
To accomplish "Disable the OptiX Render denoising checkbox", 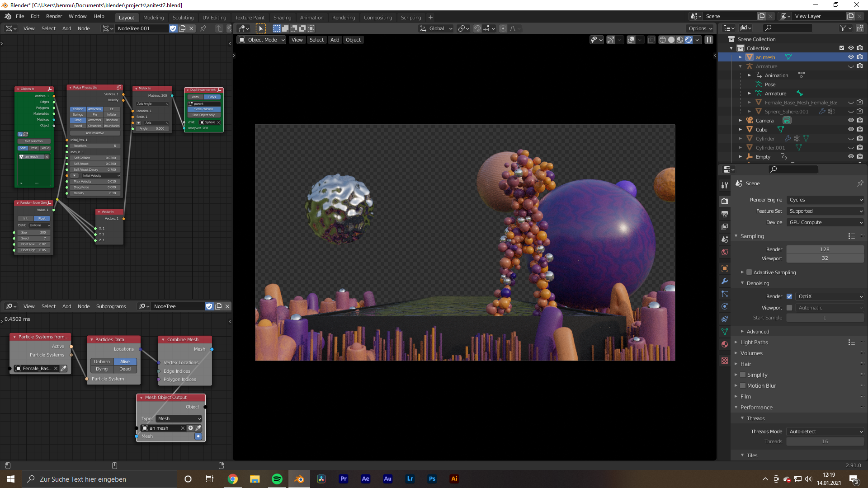I will click(x=790, y=296).
